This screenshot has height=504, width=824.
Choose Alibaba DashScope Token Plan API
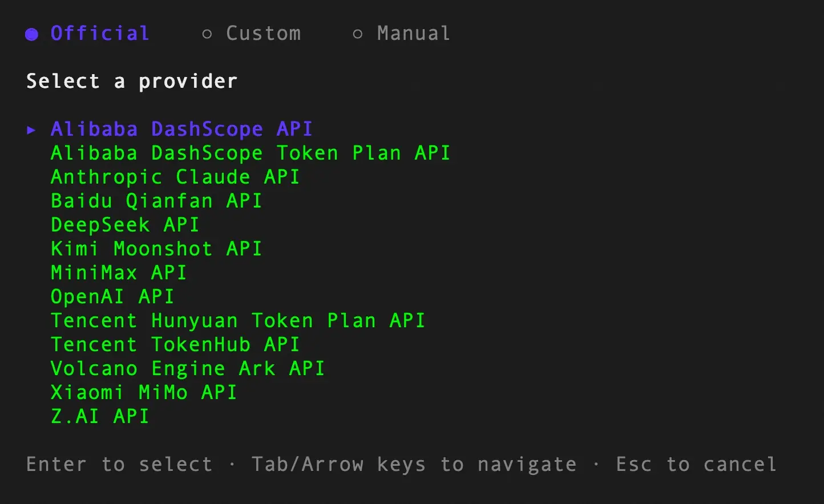251,153
